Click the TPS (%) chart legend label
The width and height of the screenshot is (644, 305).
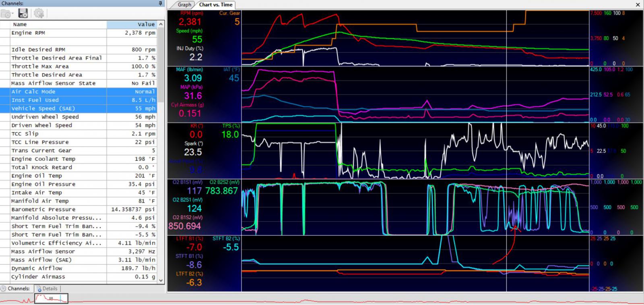tap(231, 126)
